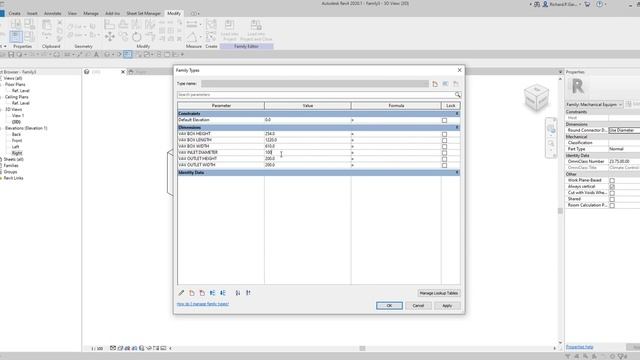Enable the Work Plane-Based checkbox

point(612,180)
